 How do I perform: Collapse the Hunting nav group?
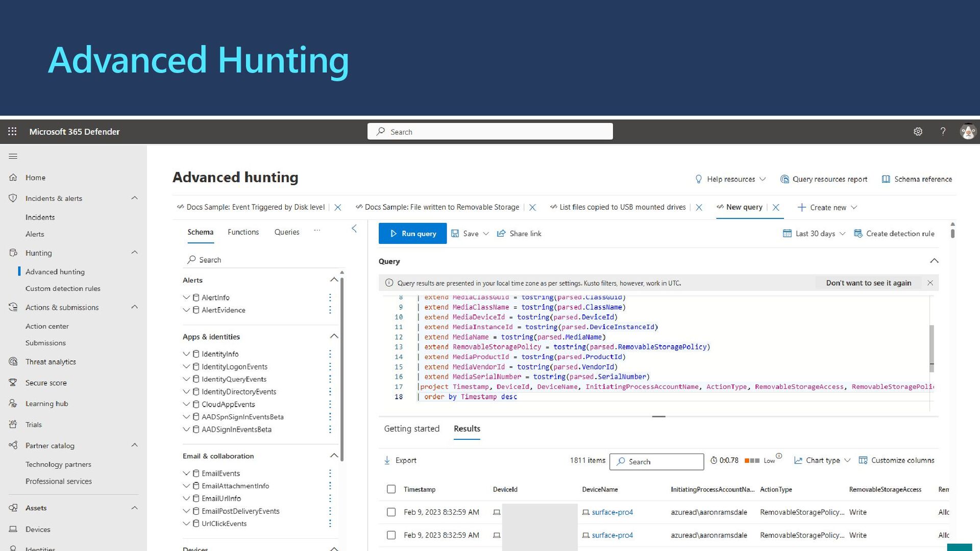coord(135,253)
